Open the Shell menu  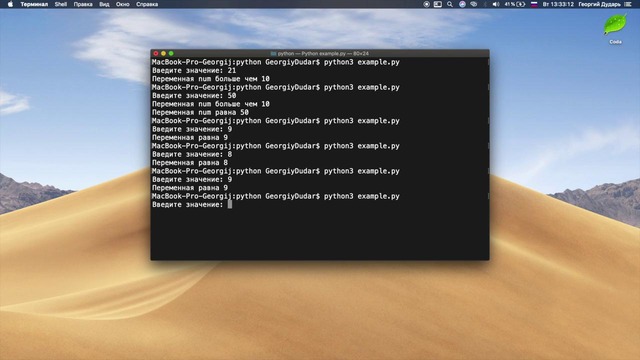[61, 4]
